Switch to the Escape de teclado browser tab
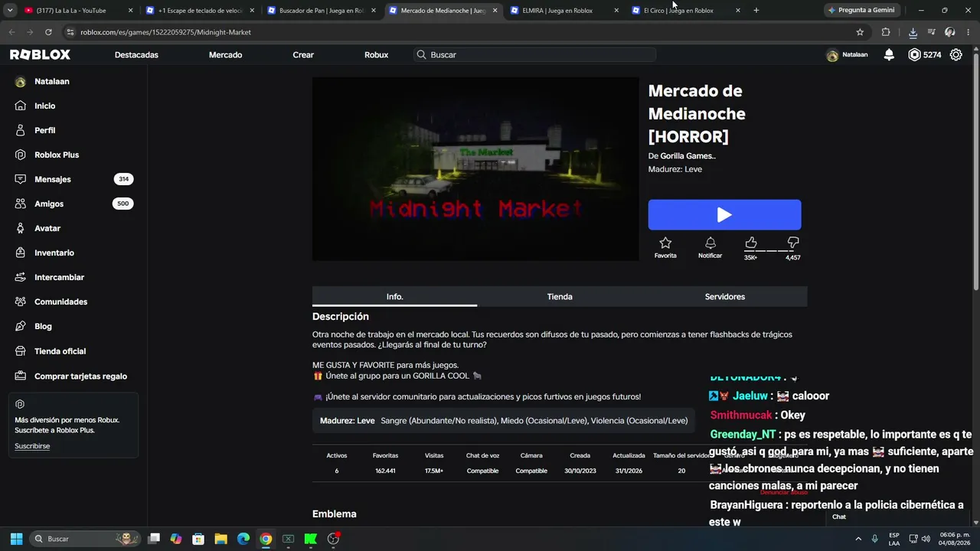980x551 pixels. [201, 11]
